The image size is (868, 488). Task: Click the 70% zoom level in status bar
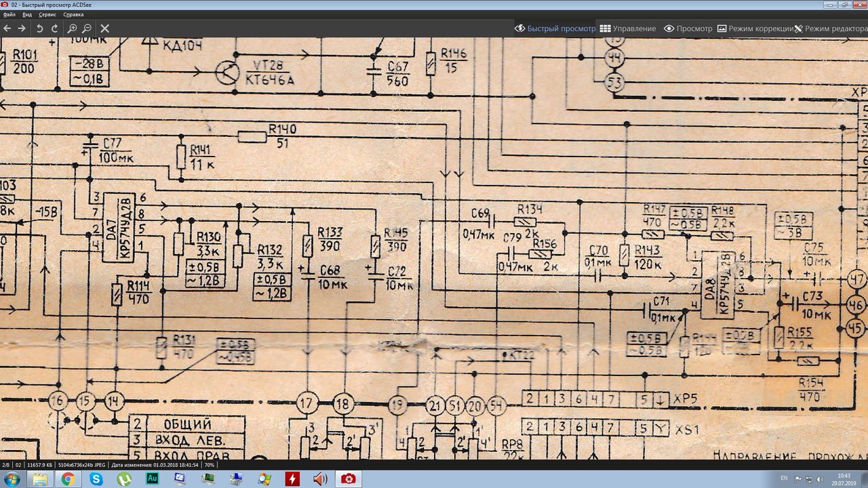pyautogui.click(x=210, y=465)
